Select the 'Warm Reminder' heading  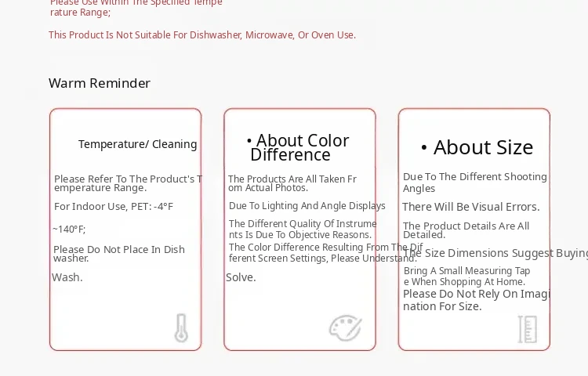[100, 83]
